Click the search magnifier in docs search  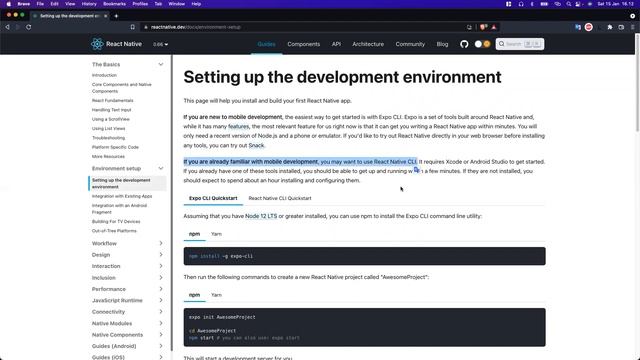502,44
